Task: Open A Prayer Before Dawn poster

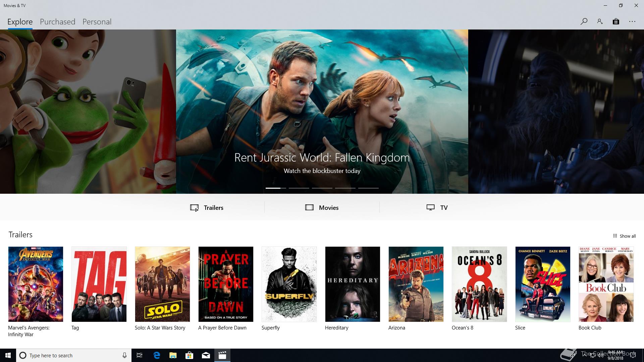Action: [x=226, y=284]
